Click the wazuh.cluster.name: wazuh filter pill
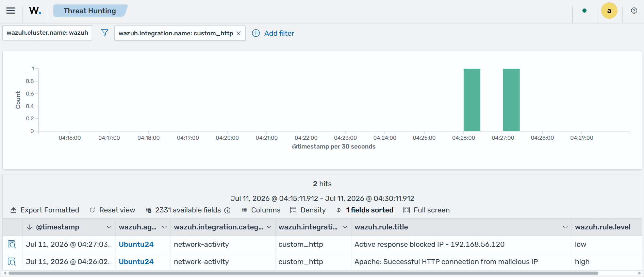 pos(47,33)
